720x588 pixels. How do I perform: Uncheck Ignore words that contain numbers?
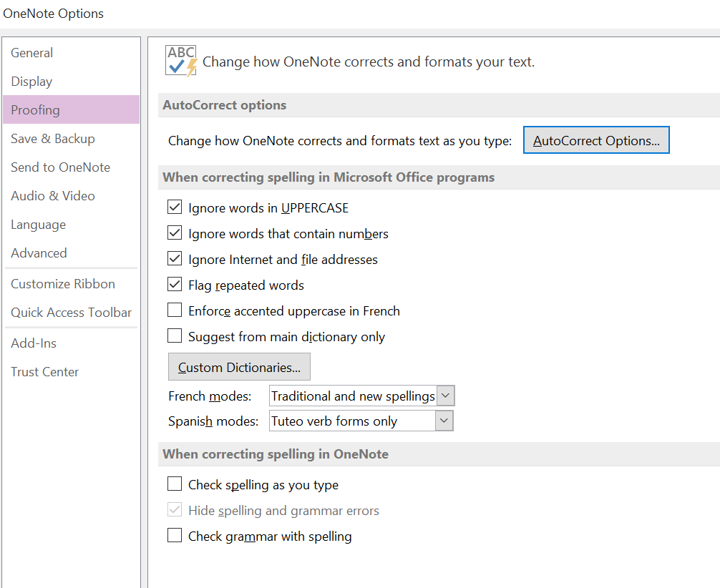pyautogui.click(x=175, y=233)
